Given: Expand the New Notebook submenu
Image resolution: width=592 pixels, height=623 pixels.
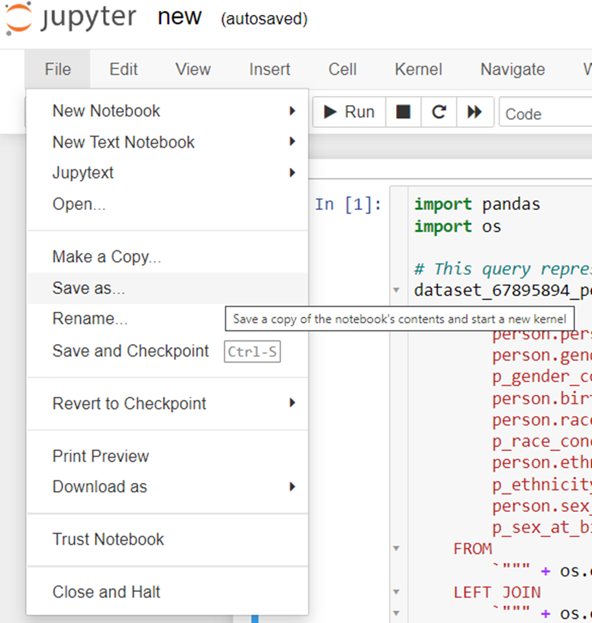Looking at the screenshot, I should point(168,111).
